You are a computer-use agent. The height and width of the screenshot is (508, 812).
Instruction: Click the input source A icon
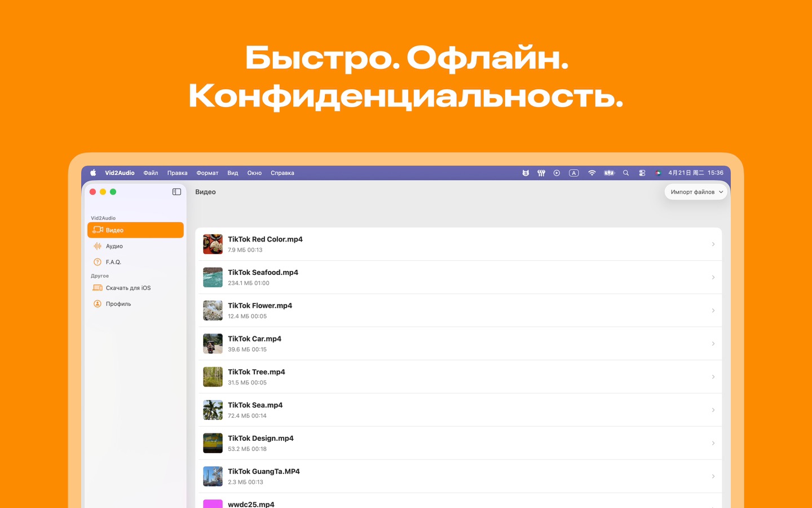[574, 173]
